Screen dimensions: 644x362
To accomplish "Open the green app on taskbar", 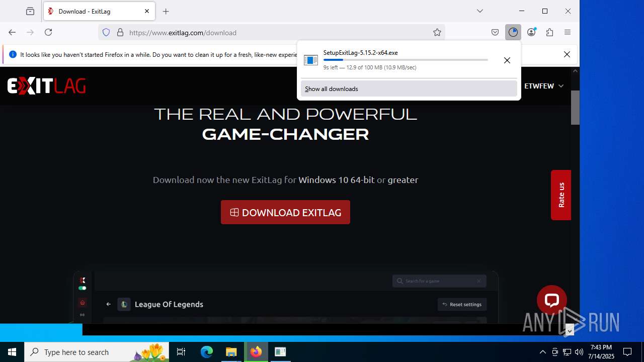I will (280, 352).
